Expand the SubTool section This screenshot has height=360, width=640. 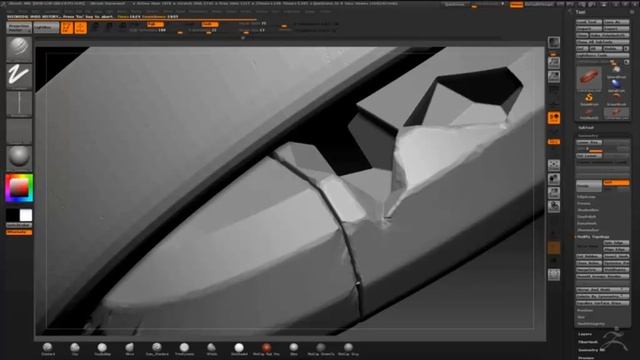[x=586, y=128]
